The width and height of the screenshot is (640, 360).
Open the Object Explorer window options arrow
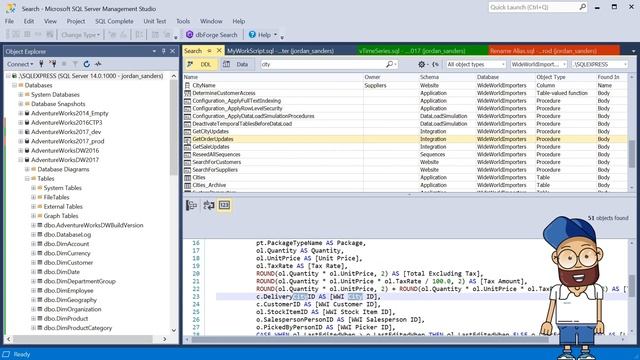coord(154,51)
